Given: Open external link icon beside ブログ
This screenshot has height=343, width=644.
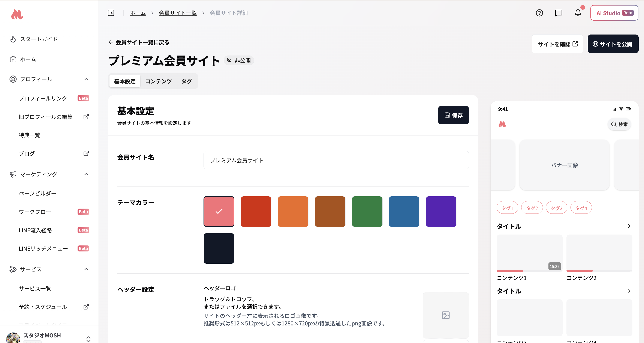Looking at the screenshot, I should point(86,153).
